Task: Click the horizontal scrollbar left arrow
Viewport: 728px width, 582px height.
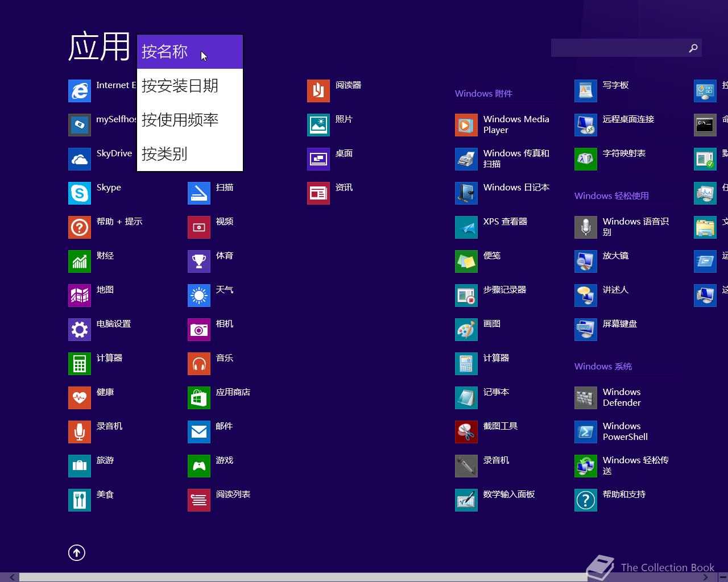Action: point(11,577)
